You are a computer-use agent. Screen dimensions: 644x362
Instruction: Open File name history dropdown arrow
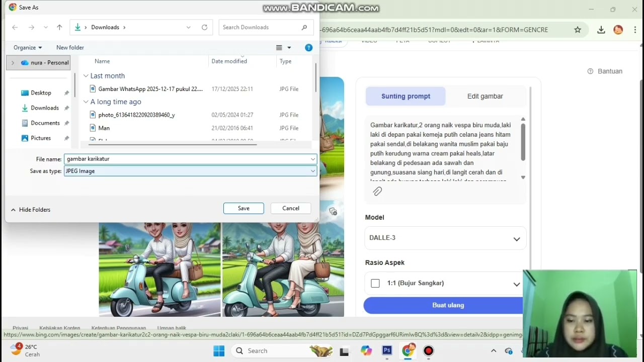[x=313, y=159]
